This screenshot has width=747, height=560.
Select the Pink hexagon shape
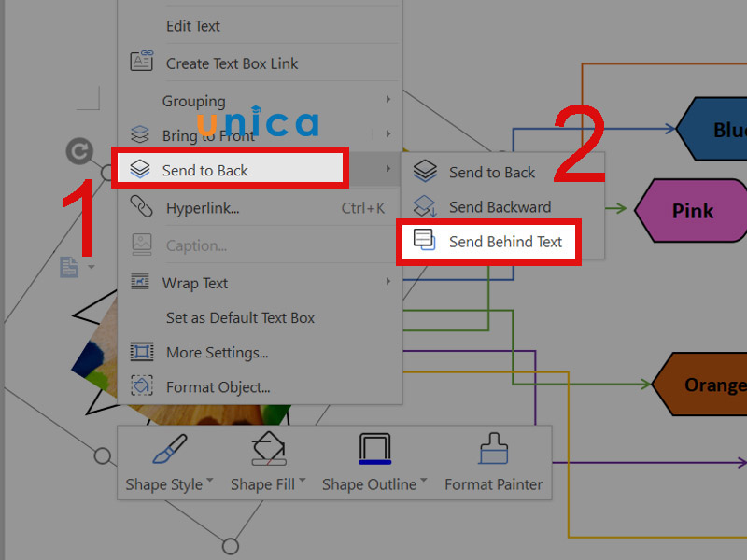coord(692,210)
